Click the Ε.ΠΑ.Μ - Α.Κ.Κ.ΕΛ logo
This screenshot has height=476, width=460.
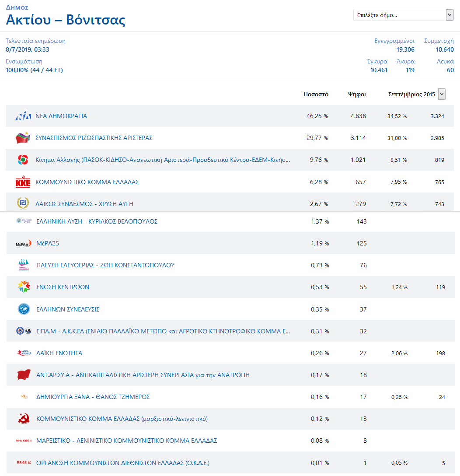point(24,331)
